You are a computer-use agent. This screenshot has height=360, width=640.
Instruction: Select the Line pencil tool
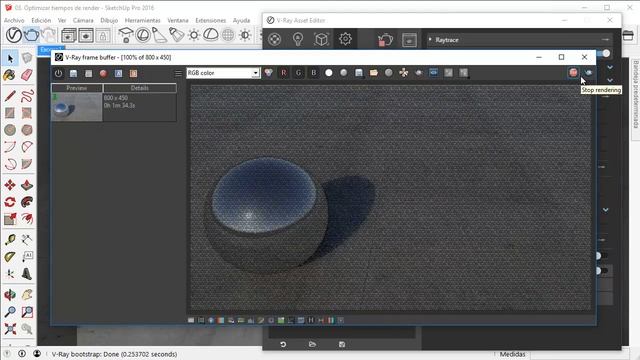coord(10,96)
